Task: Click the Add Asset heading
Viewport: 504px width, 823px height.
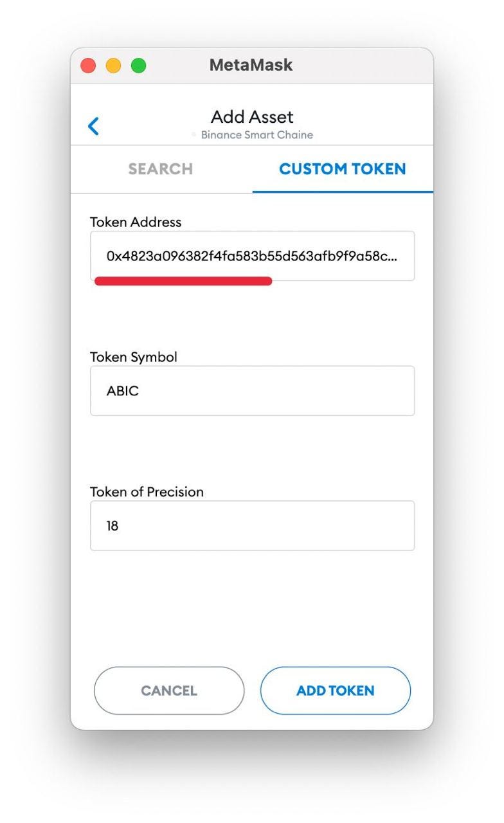Action: (252, 117)
